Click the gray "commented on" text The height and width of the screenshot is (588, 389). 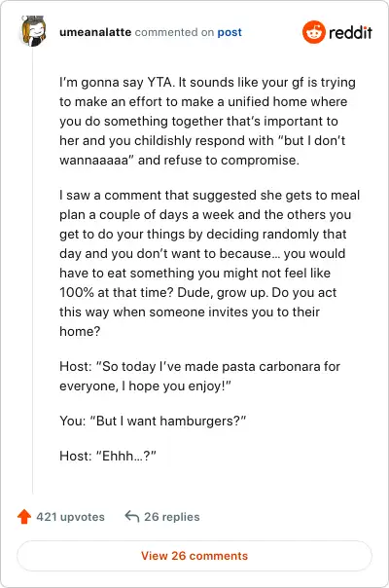[174, 33]
